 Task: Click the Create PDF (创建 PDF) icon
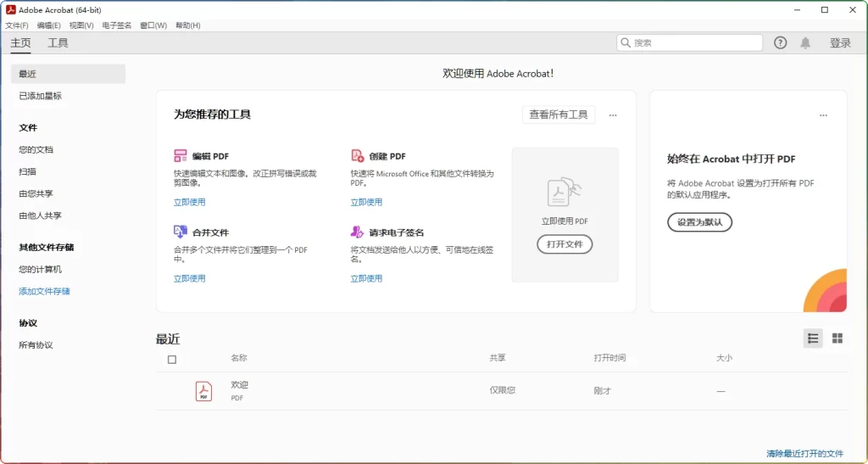coord(357,156)
